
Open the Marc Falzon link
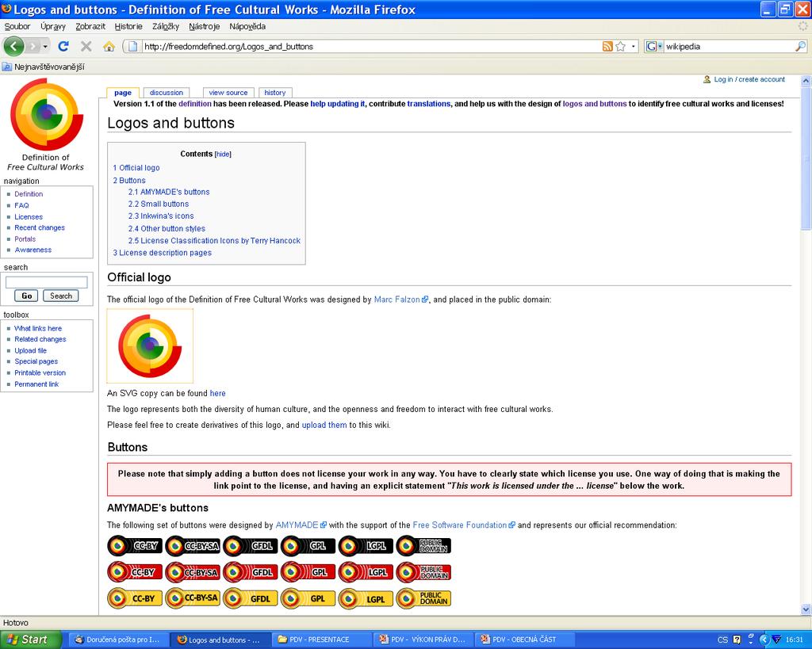tap(397, 299)
